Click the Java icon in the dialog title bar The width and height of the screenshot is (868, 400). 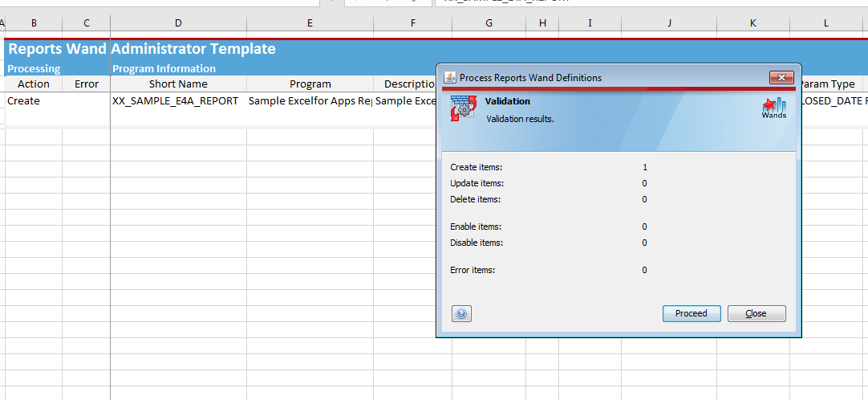click(x=450, y=78)
